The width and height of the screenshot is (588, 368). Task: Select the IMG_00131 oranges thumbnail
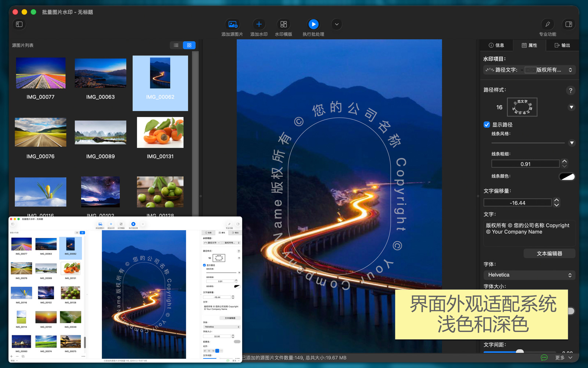[x=160, y=133]
